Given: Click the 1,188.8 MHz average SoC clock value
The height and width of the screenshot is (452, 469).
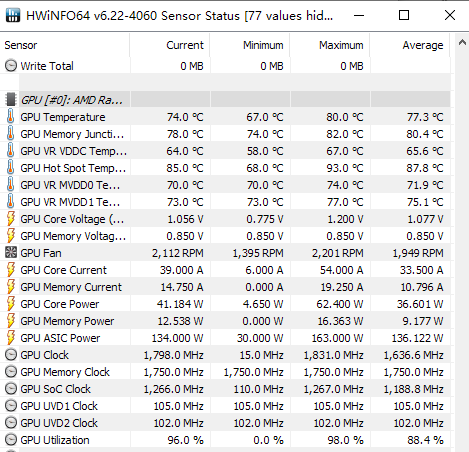Looking at the screenshot, I should coord(413,389).
